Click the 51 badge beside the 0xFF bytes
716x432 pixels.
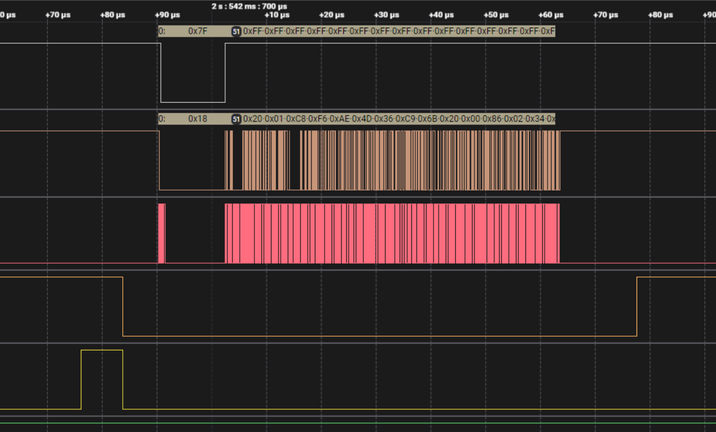237,32
